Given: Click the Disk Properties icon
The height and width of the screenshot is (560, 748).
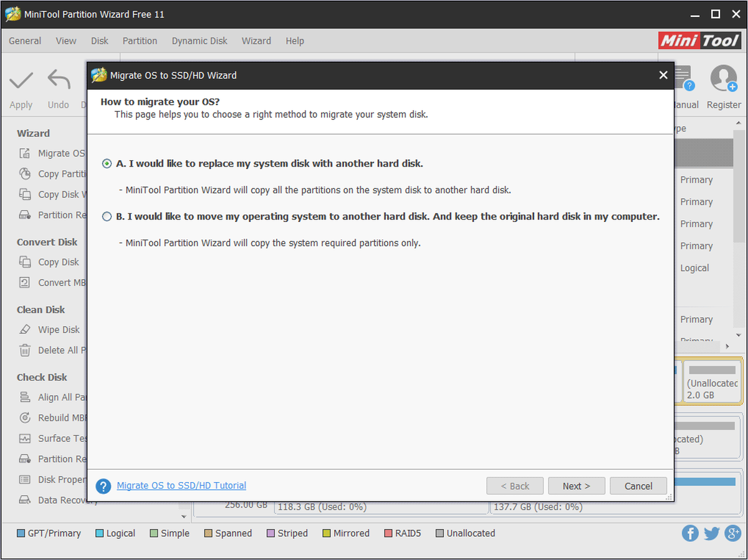Looking at the screenshot, I should point(25,480).
